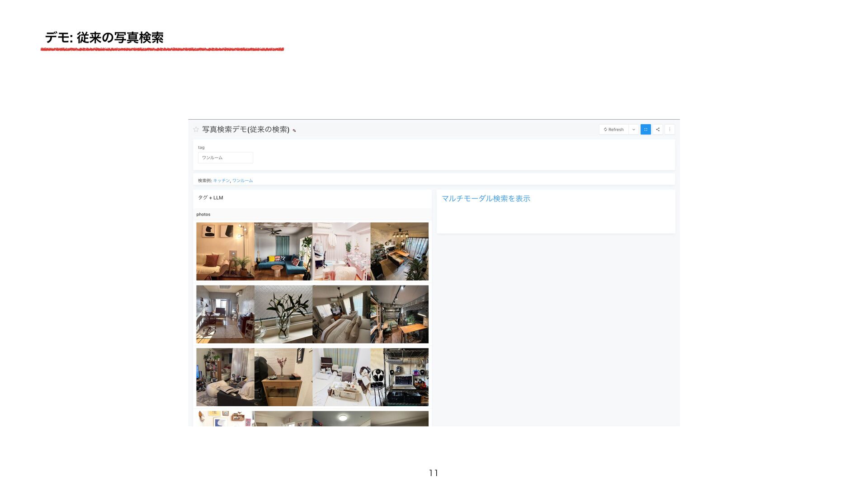Screen dimensions: 868x488
Task: Star the 写真検索デモ dashboard as favorite
Action: tap(196, 129)
